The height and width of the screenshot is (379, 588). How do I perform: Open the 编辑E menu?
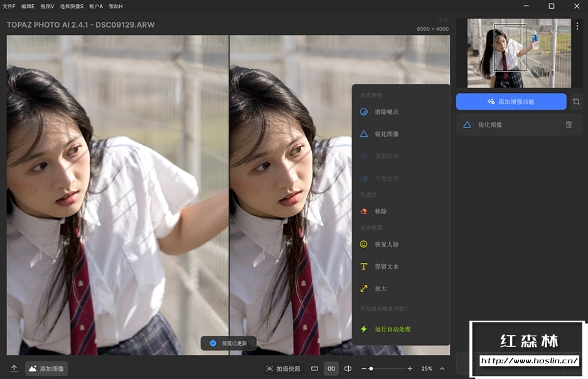(x=28, y=6)
